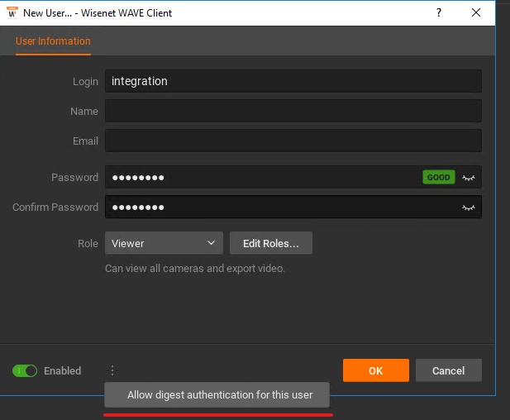Image resolution: width=510 pixels, height=420 pixels.
Task: Show Password field contents via eye icon
Action: click(x=469, y=178)
